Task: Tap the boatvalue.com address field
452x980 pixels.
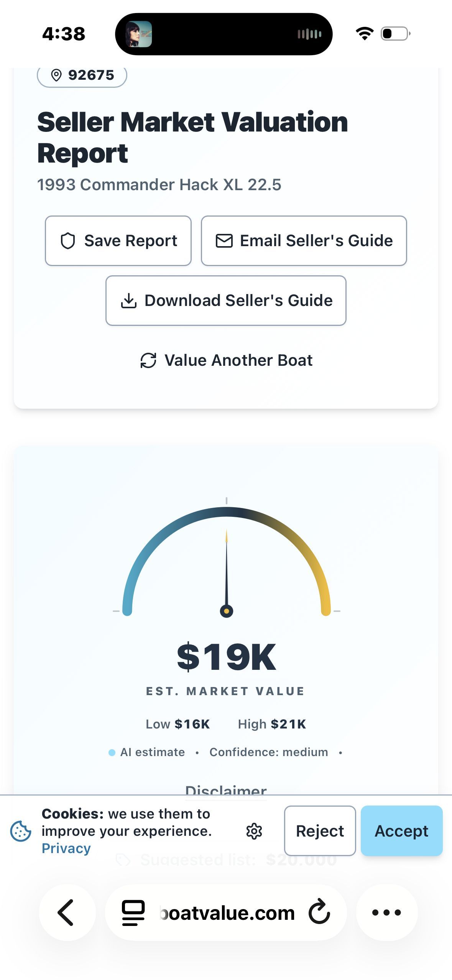Action: coord(226,913)
